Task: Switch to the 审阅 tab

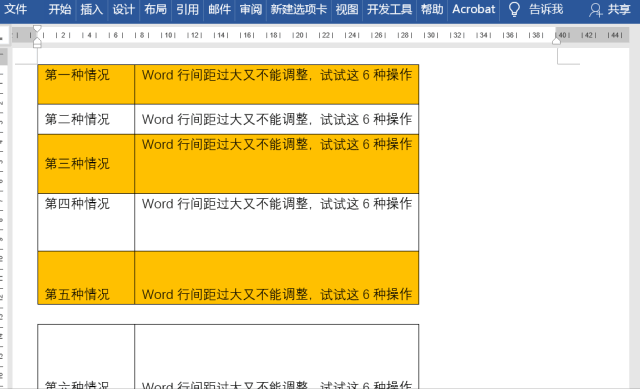Action: 251,9
